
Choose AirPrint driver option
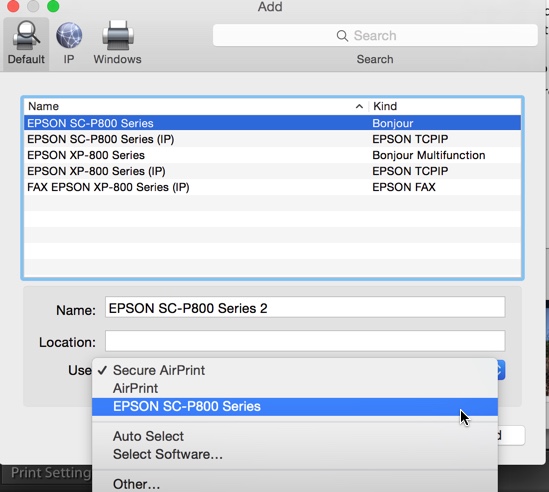click(295, 388)
